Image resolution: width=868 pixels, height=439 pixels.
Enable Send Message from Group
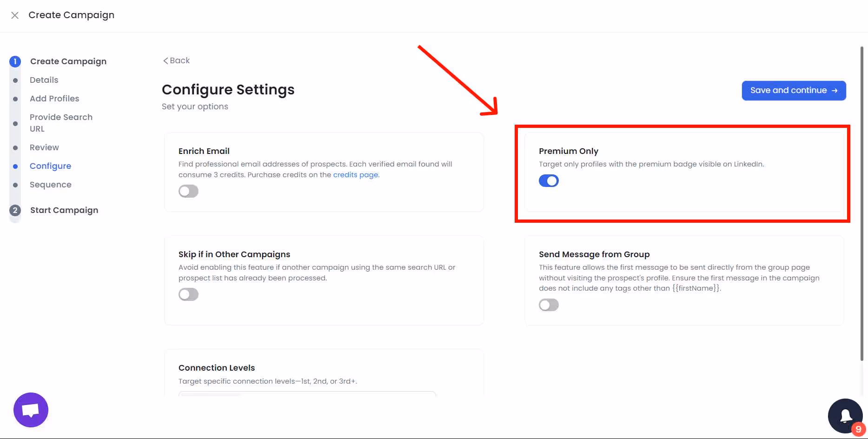pyautogui.click(x=549, y=305)
